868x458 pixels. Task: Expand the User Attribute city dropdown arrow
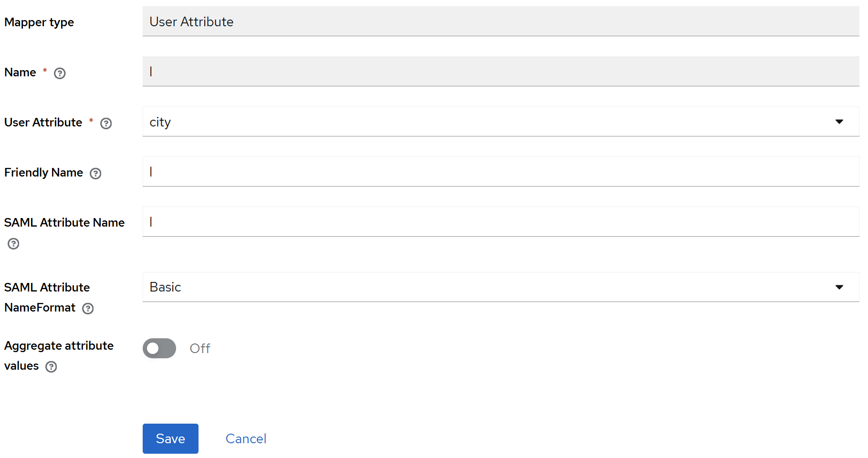(839, 122)
